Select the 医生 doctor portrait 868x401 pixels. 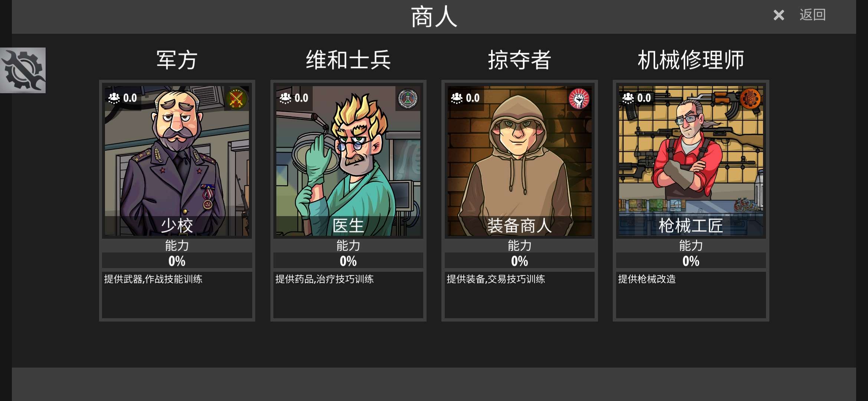[348, 161]
